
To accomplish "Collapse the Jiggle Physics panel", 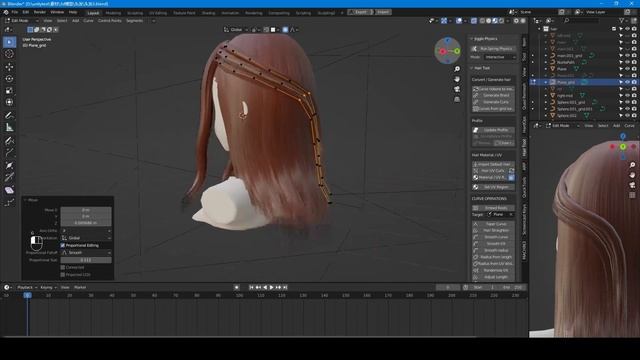I will pyautogui.click(x=472, y=39).
